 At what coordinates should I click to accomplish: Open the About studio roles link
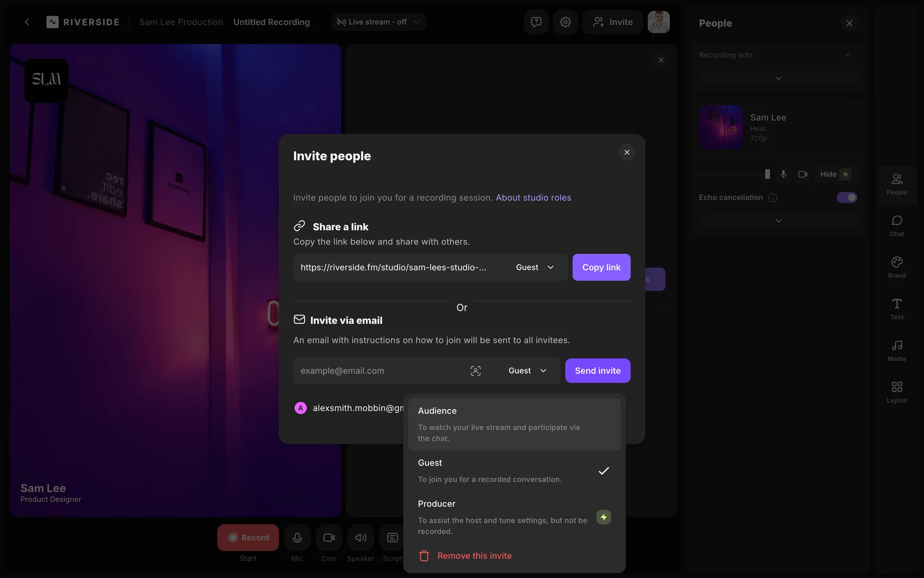point(533,197)
